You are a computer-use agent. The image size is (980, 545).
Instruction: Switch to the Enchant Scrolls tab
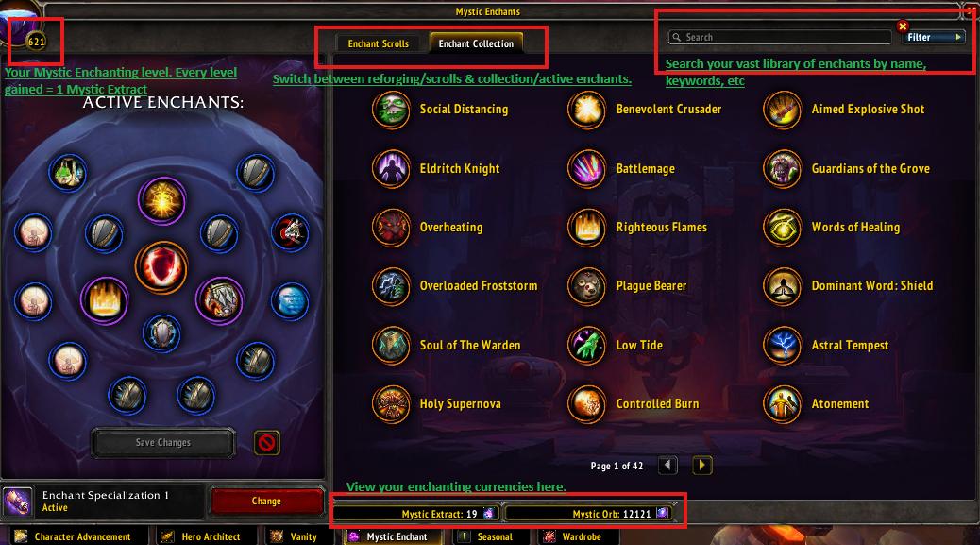[x=379, y=43]
